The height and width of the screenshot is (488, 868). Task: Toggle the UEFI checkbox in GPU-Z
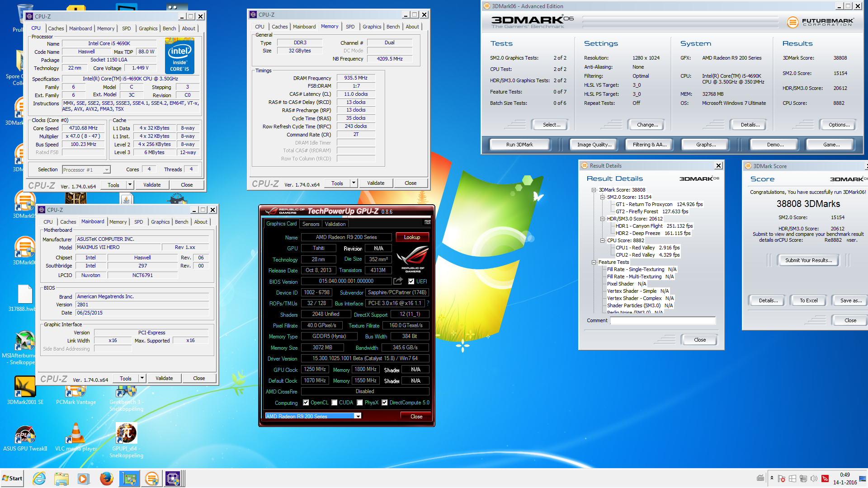coord(411,282)
